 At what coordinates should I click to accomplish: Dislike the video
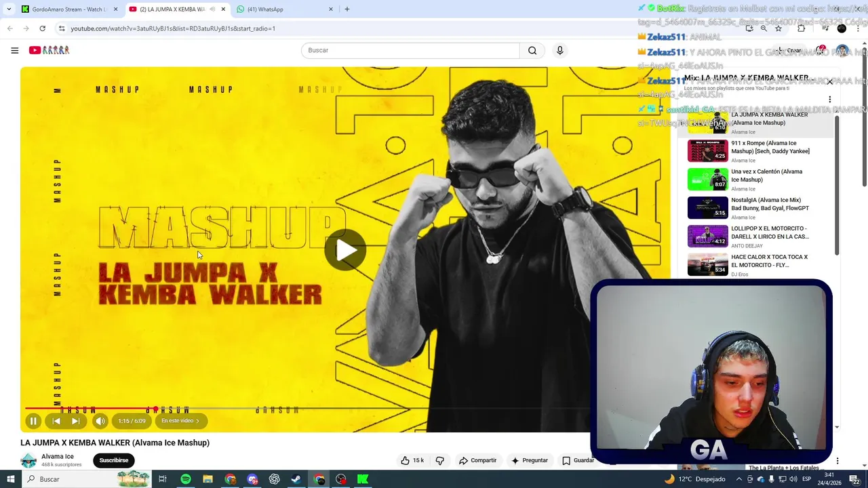[439, 460]
